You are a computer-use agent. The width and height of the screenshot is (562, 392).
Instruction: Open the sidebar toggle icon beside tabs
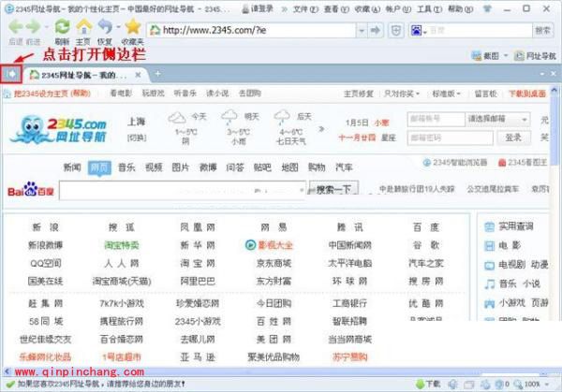coord(11,74)
